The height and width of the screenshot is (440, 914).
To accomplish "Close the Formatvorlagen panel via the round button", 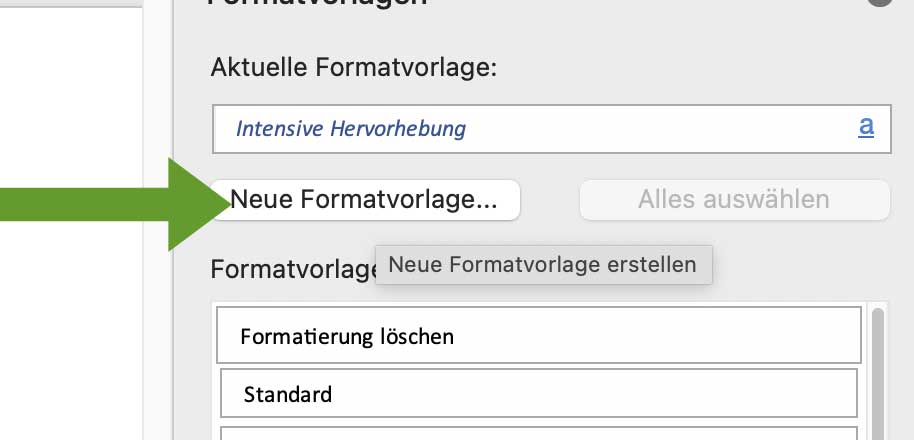I will tap(880, 2).
